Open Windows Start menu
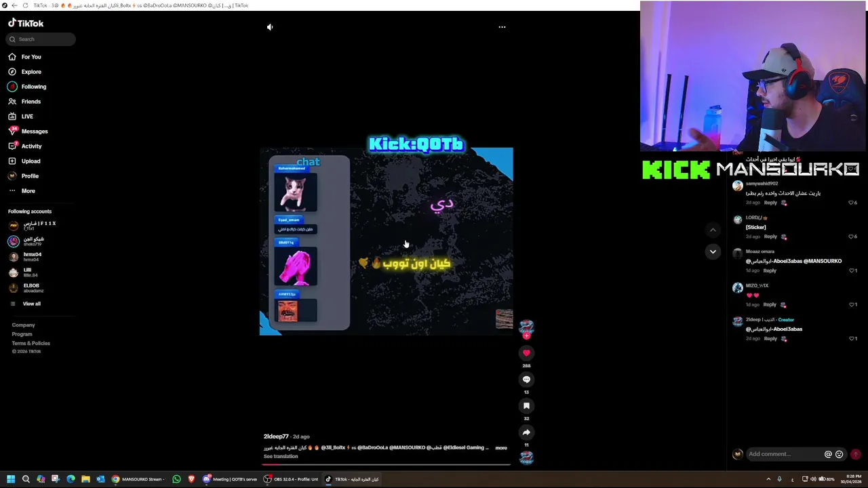868x488 pixels. click(11, 479)
